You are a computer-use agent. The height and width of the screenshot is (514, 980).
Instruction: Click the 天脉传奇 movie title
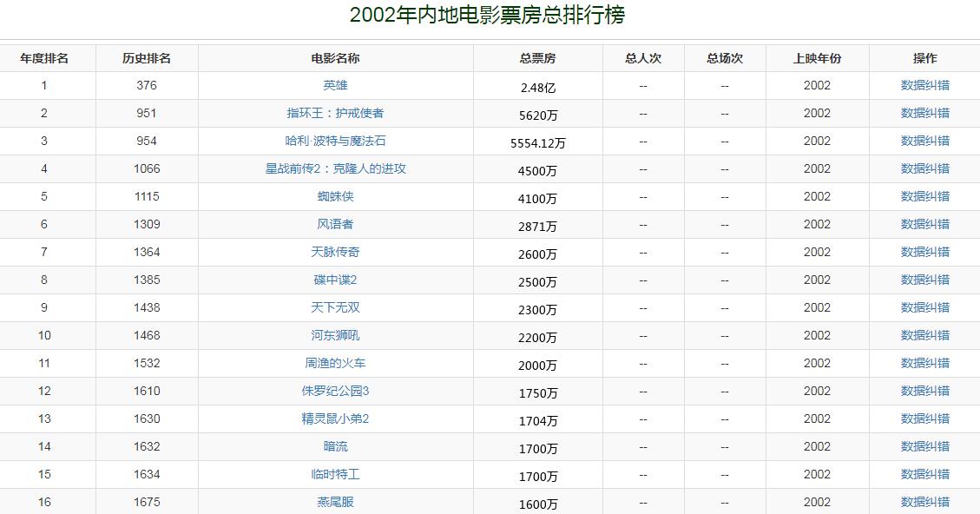pyautogui.click(x=335, y=252)
